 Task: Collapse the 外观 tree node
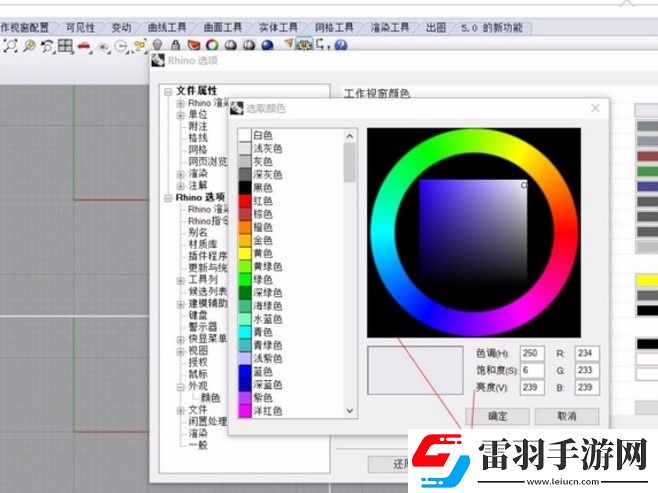point(181,386)
